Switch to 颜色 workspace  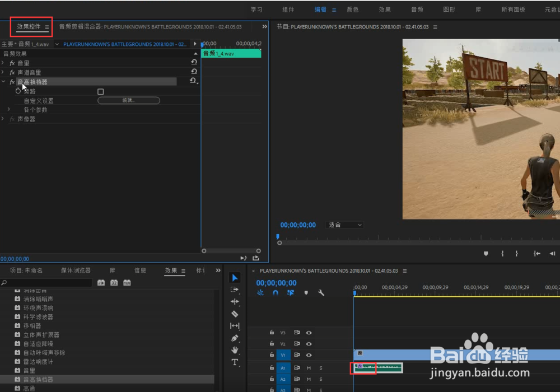click(352, 10)
